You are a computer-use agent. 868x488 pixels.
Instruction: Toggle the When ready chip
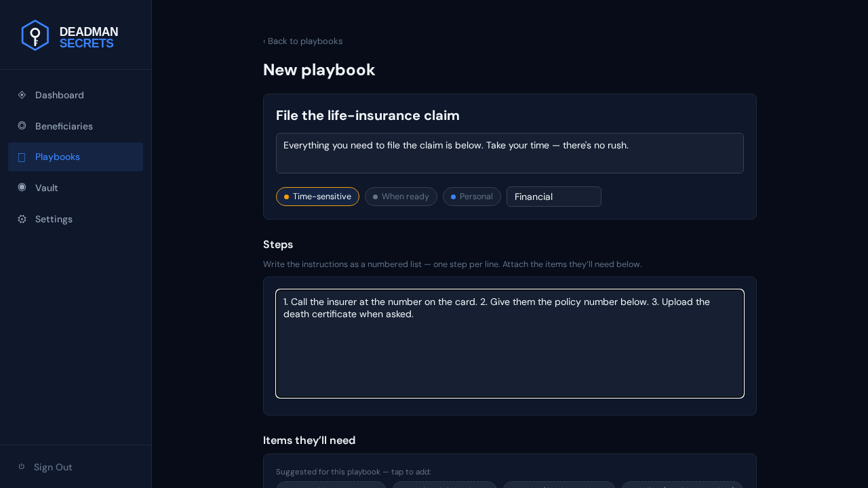[x=401, y=197]
